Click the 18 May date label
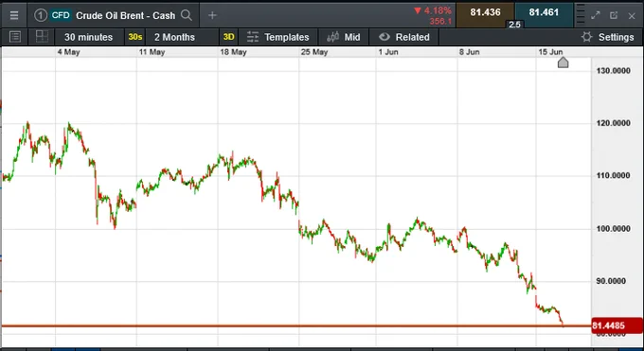This screenshot has height=351, width=644. 233,52
